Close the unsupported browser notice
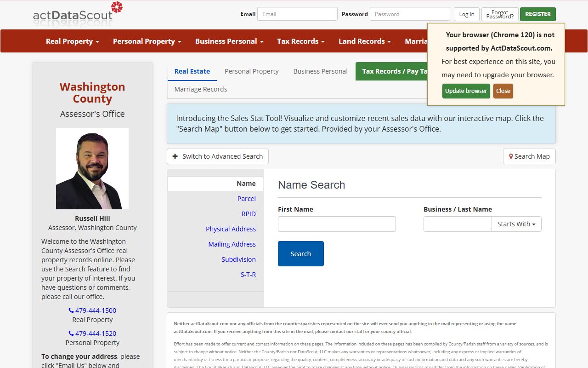588x368 pixels. tap(503, 91)
